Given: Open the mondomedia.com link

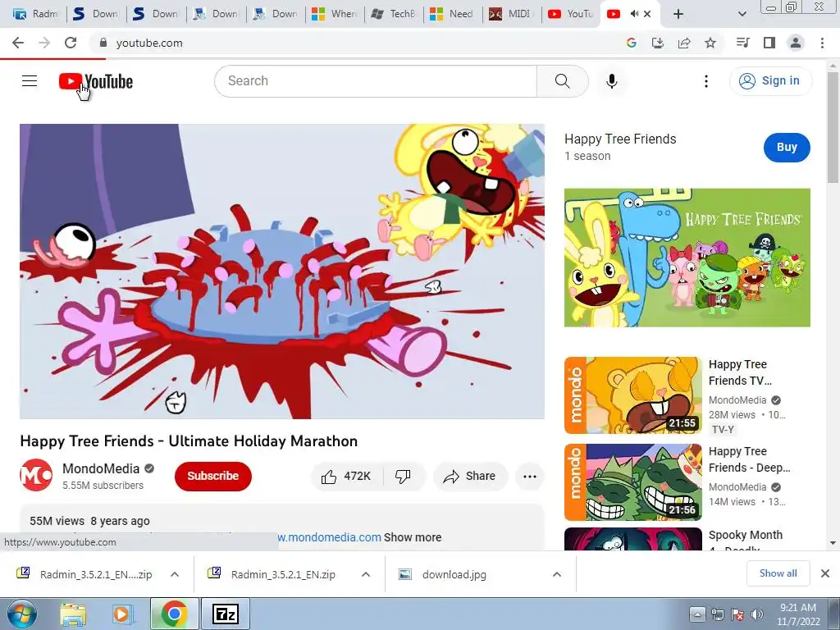Looking at the screenshot, I should pyautogui.click(x=329, y=537).
